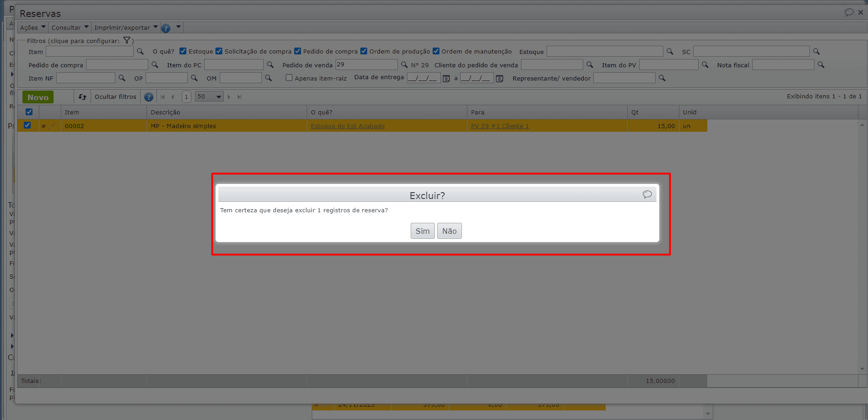Click the magnifier next to the OM field
Screen dimensions: 868x420
(x=268, y=78)
